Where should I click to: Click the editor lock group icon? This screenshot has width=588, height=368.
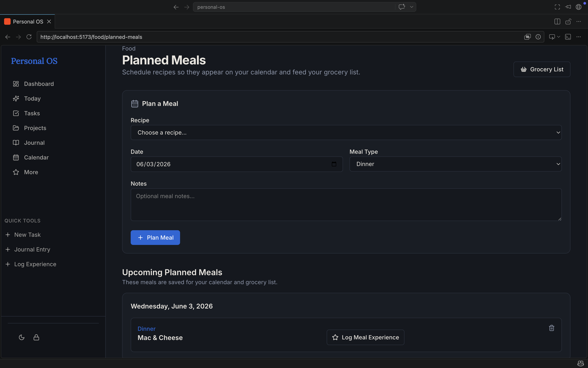tap(568, 22)
